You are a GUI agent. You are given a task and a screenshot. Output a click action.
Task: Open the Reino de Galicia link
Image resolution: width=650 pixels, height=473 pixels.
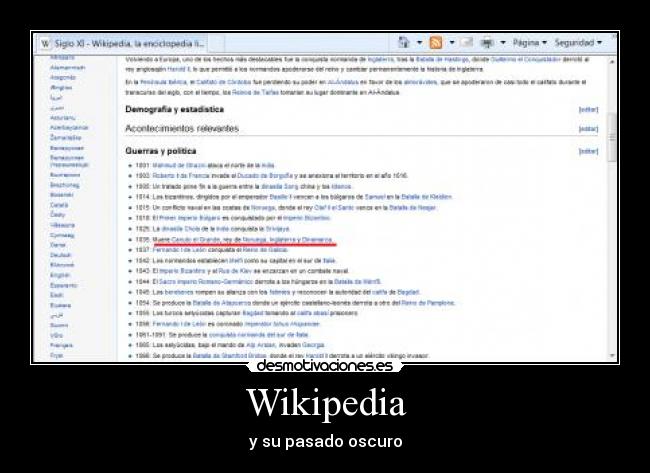(x=265, y=250)
